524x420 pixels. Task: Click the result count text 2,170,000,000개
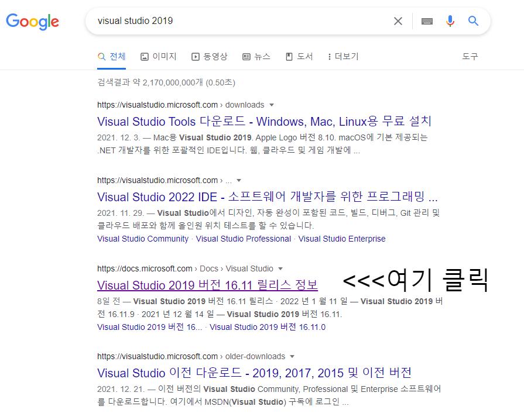(173, 82)
